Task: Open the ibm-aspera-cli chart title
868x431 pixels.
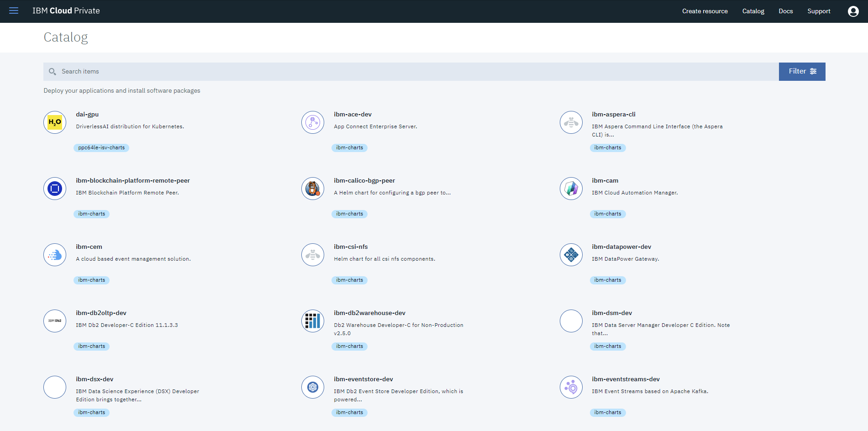Action: (614, 115)
